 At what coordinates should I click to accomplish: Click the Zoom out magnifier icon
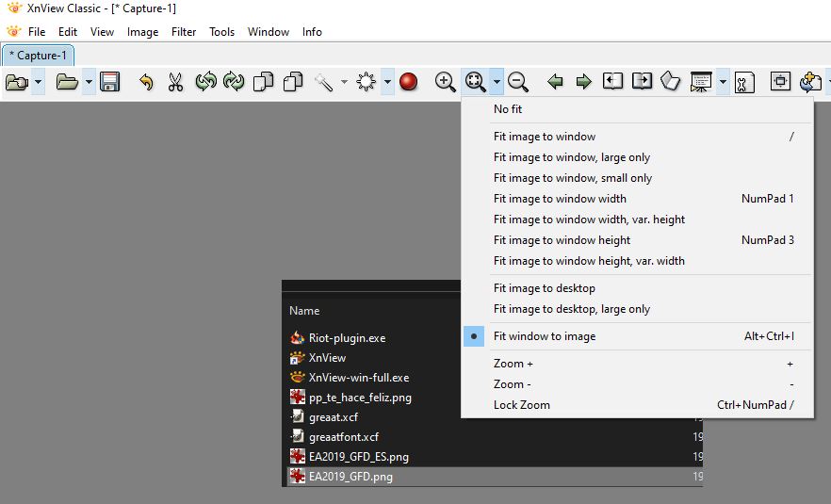tap(518, 82)
